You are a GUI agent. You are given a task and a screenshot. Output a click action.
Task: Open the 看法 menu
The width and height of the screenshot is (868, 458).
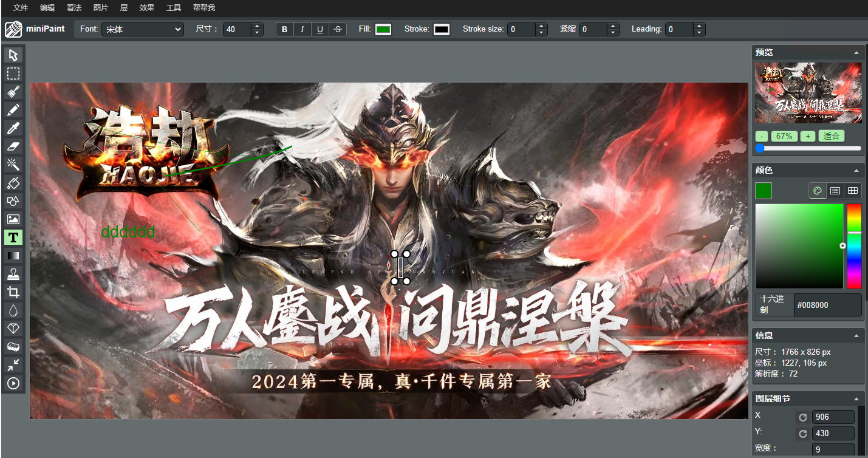pos(74,8)
